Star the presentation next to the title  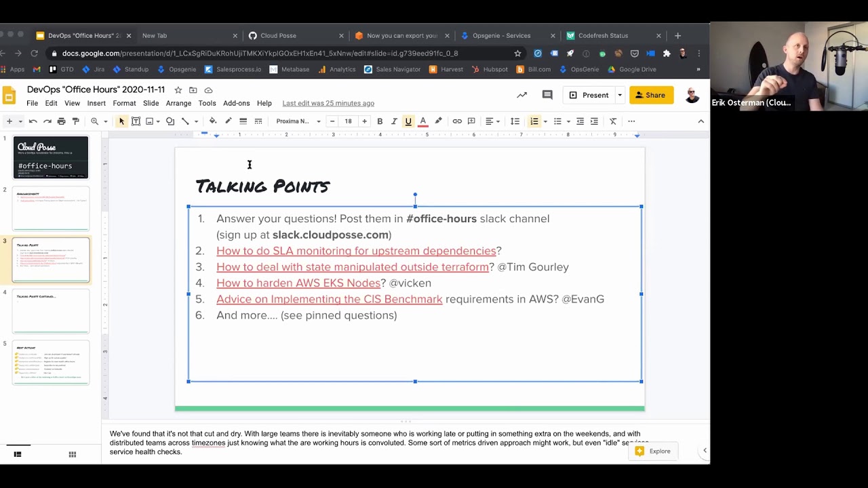click(x=178, y=89)
